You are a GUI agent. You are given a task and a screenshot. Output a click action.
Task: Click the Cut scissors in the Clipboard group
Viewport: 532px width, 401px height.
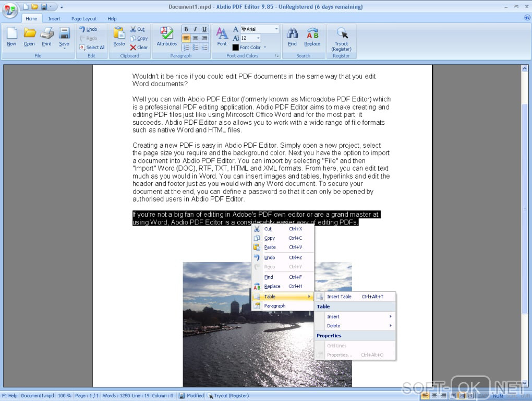pyautogui.click(x=137, y=29)
